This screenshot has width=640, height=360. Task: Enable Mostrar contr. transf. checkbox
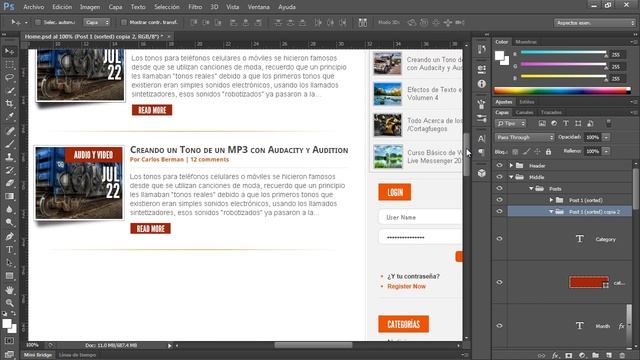pos(124,22)
